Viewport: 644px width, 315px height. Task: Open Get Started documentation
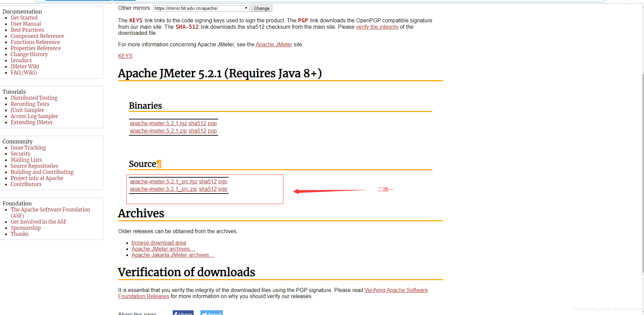tap(24, 18)
